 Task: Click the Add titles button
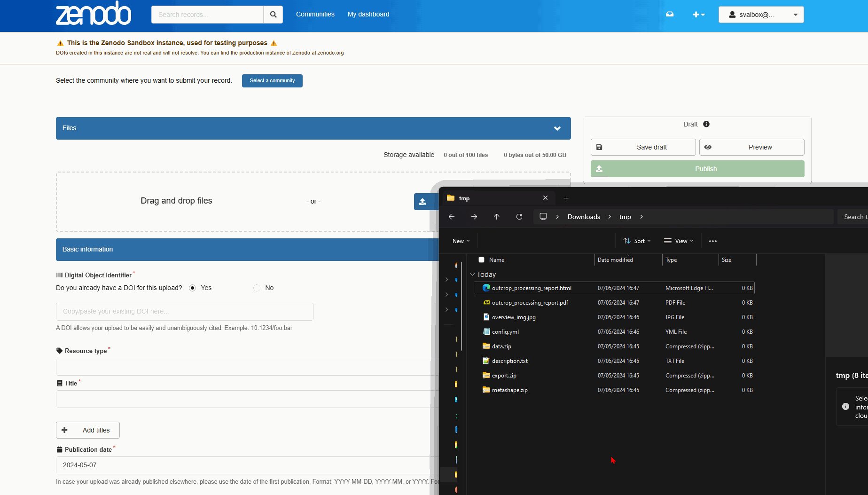click(88, 430)
